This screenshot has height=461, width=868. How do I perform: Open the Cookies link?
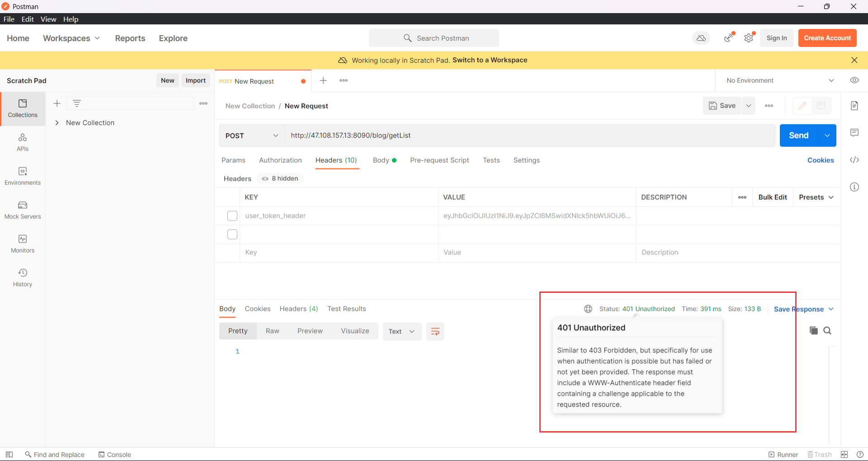[821, 160]
